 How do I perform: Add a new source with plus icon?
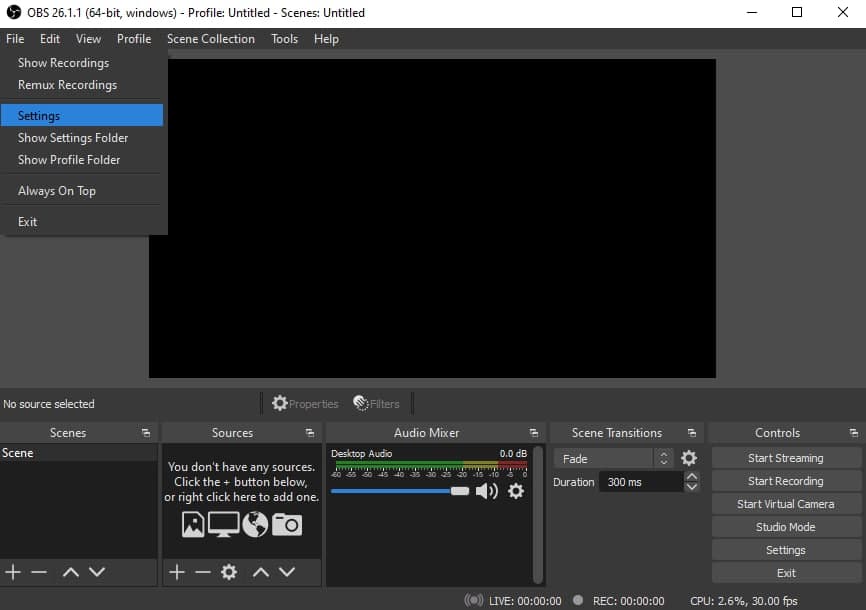click(176, 572)
